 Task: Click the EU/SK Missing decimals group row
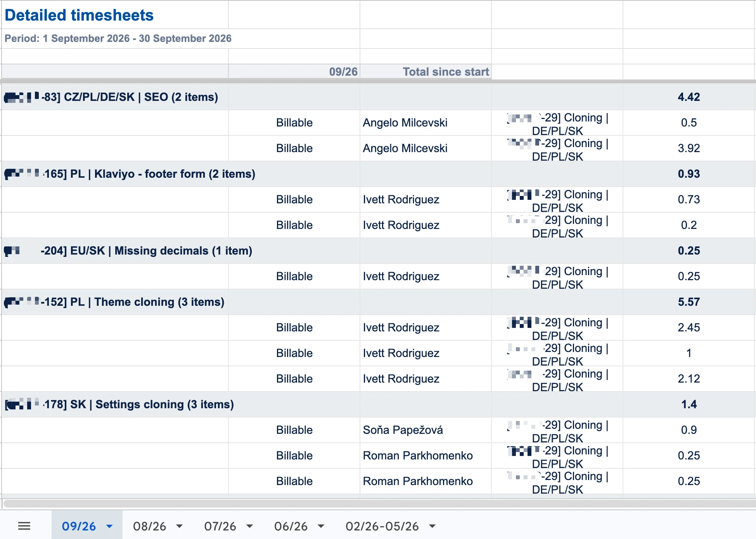pyautogui.click(x=378, y=251)
